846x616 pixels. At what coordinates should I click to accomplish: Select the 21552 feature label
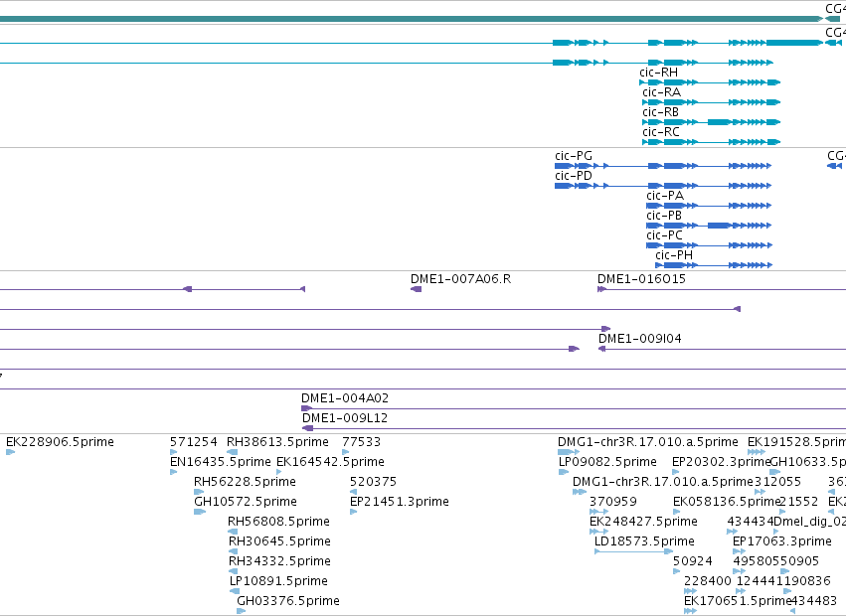[x=798, y=502]
